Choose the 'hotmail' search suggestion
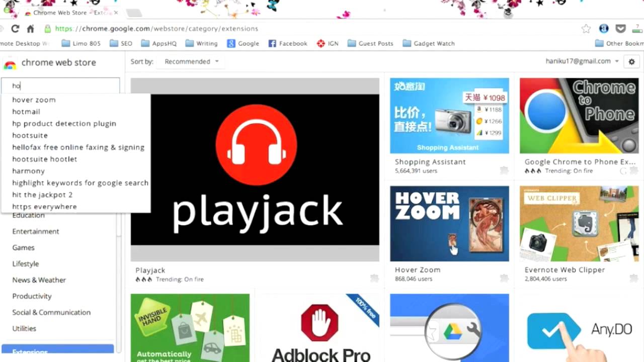644x362 pixels. coord(75,112)
